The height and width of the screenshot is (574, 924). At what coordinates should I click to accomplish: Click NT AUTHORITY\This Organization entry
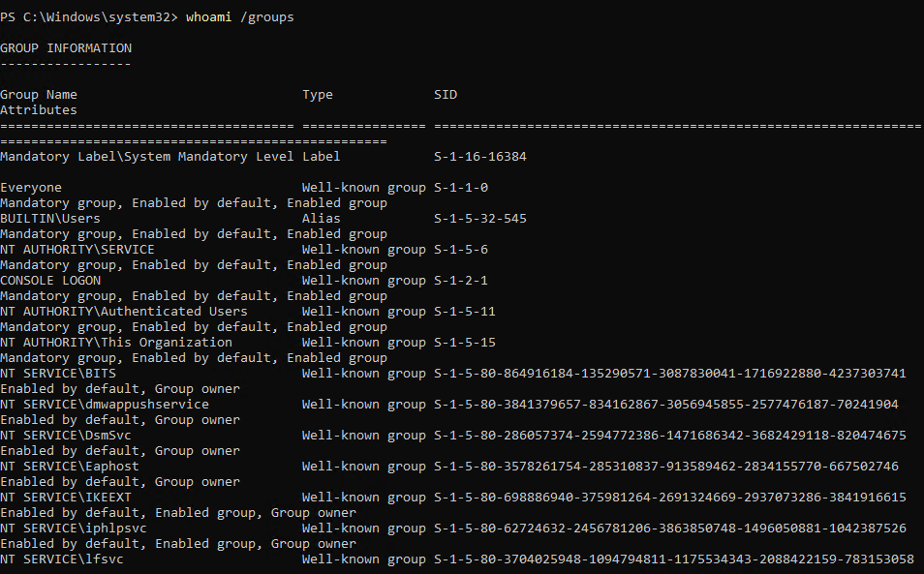116,343
